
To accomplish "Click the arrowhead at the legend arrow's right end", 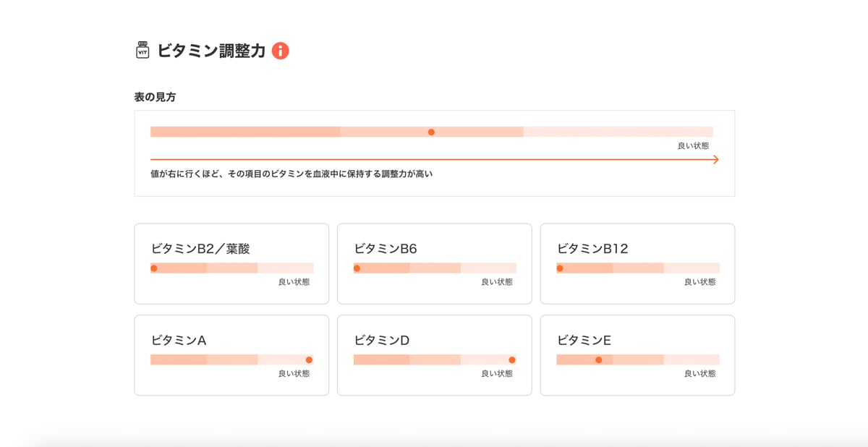I will [715, 159].
